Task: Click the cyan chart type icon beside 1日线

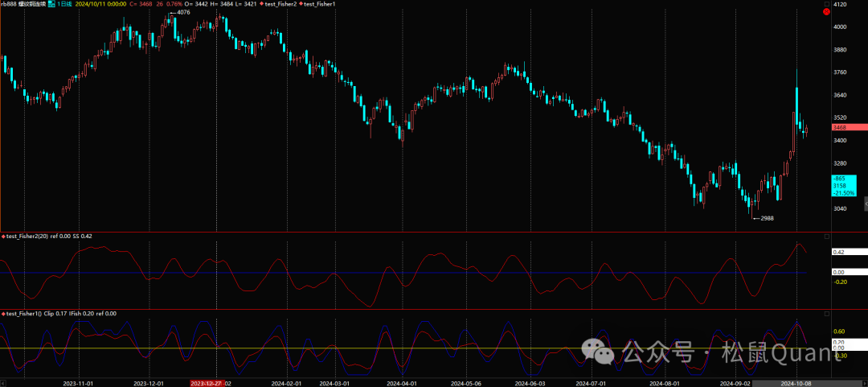Action: pyautogui.click(x=51, y=5)
